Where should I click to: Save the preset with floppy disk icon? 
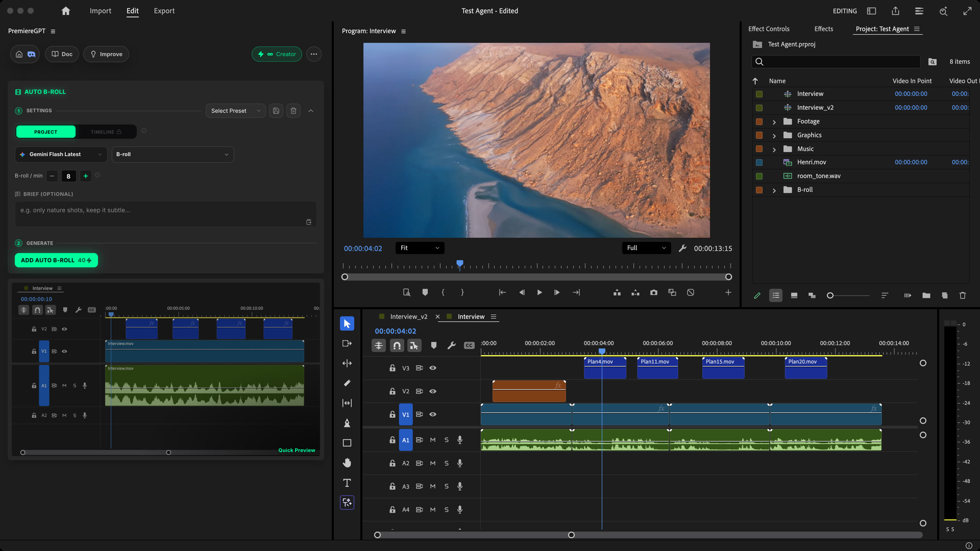(x=276, y=111)
